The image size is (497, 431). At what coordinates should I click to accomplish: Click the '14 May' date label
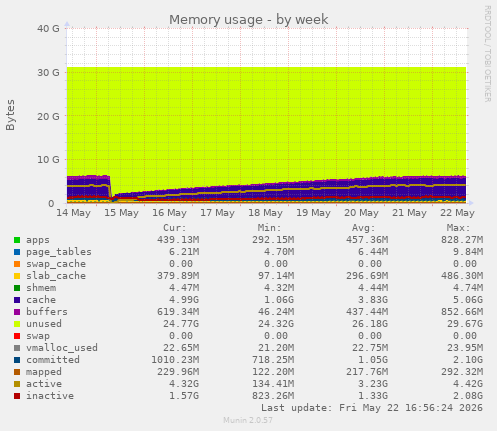tap(73, 213)
